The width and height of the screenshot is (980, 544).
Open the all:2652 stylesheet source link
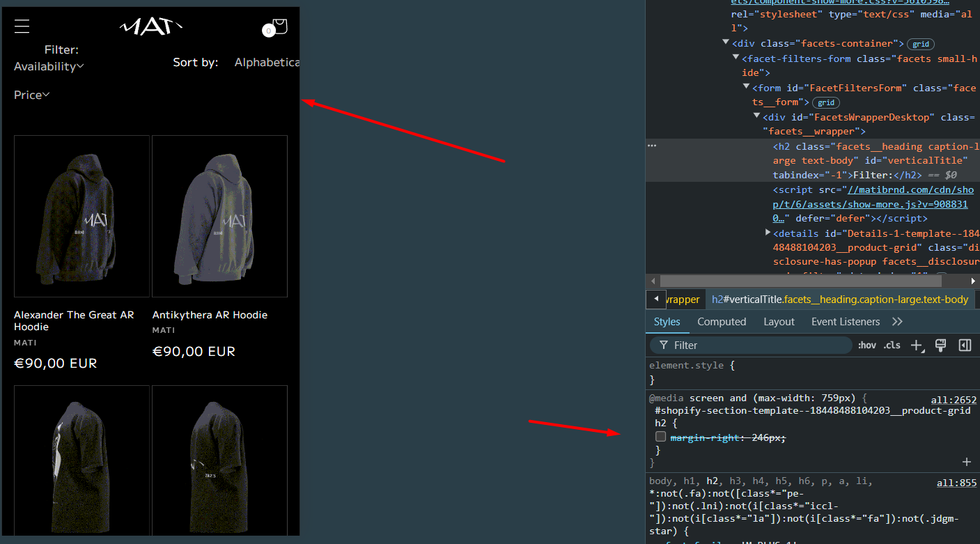(x=954, y=400)
